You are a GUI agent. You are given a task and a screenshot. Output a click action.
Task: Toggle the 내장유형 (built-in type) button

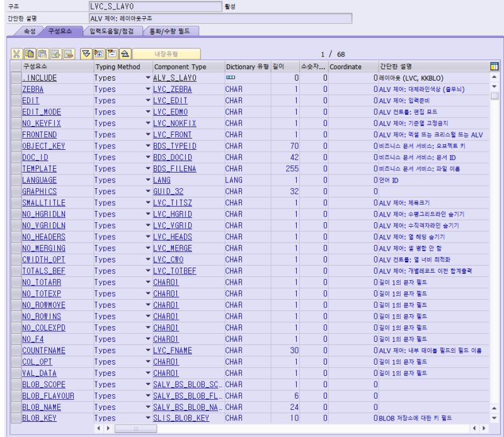click(x=165, y=54)
